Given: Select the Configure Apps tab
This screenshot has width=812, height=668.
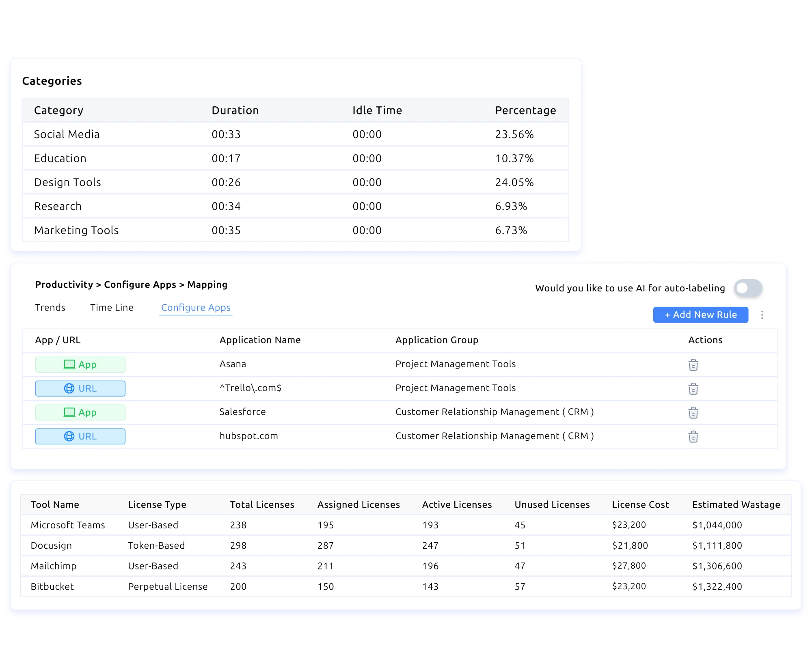Looking at the screenshot, I should (196, 308).
